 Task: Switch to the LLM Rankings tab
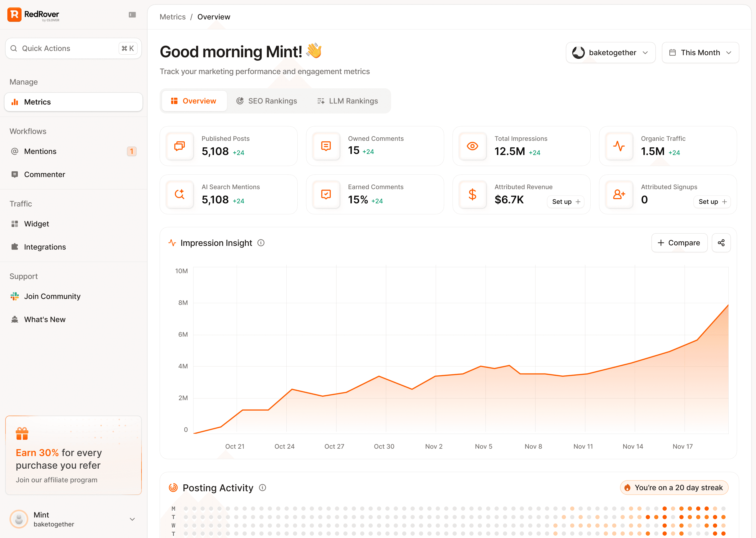tap(348, 101)
